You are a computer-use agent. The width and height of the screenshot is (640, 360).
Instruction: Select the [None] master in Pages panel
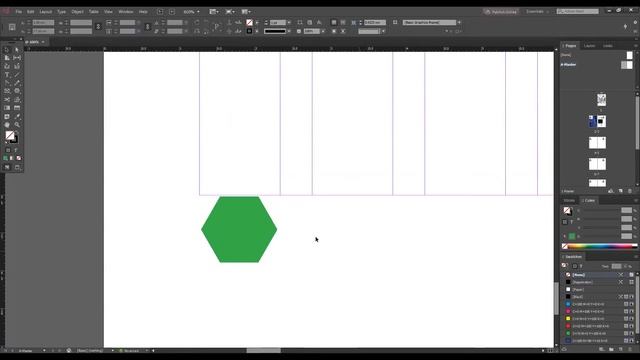pyautogui.click(x=597, y=55)
